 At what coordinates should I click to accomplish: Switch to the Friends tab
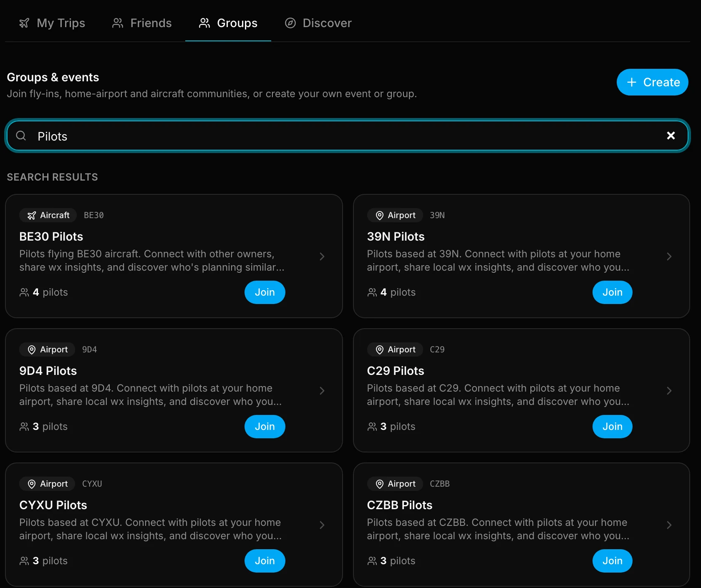[x=142, y=23]
